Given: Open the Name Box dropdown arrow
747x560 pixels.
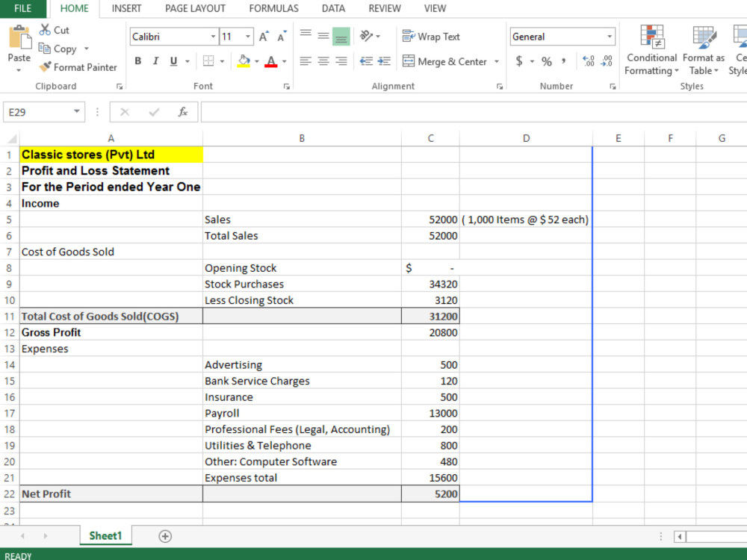Looking at the screenshot, I should pyautogui.click(x=76, y=112).
